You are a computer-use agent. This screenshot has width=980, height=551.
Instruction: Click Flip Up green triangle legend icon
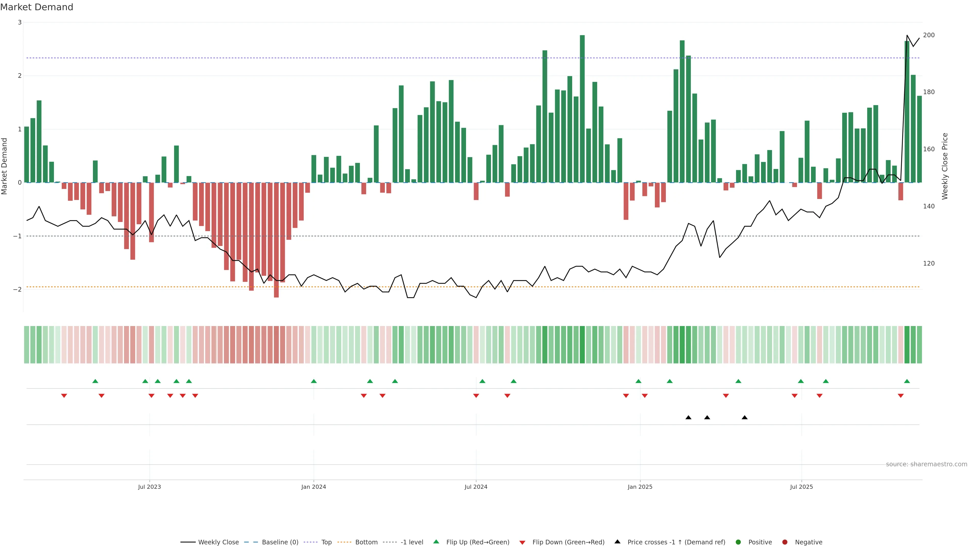(x=436, y=542)
